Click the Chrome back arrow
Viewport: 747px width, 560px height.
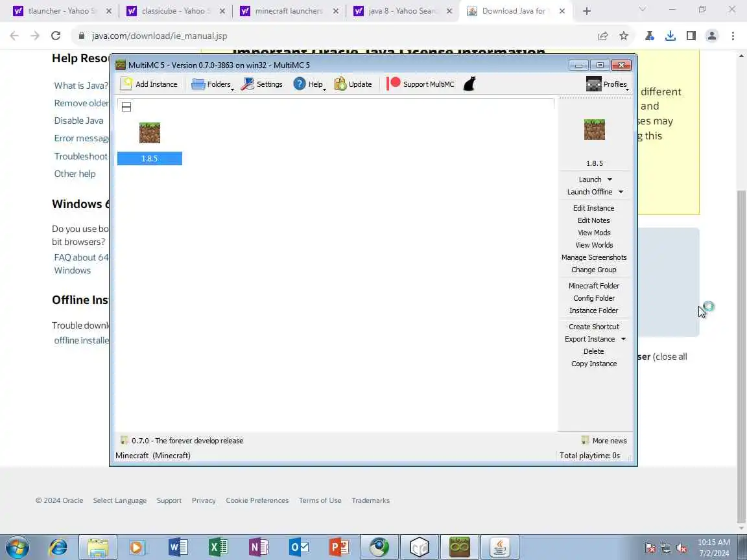(x=14, y=36)
